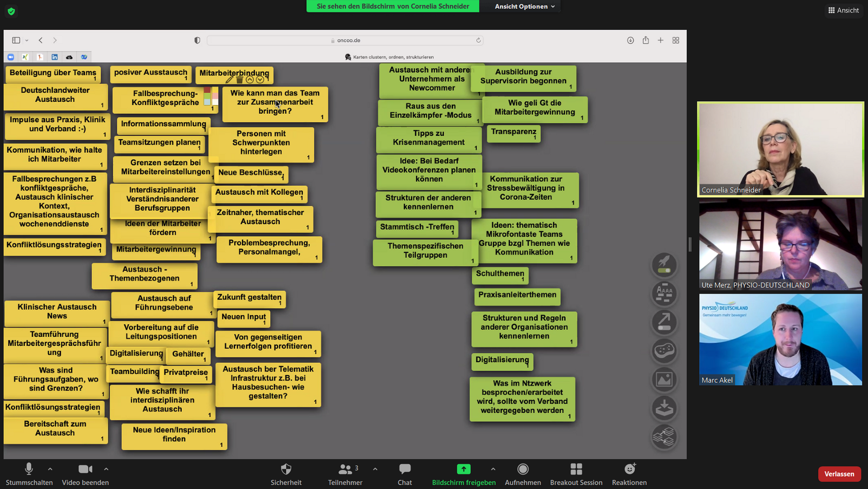The height and width of the screenshot is (489, 868).
Task: Open Zoom Sicherheit shield menu
Action: (x=286, y=473)
